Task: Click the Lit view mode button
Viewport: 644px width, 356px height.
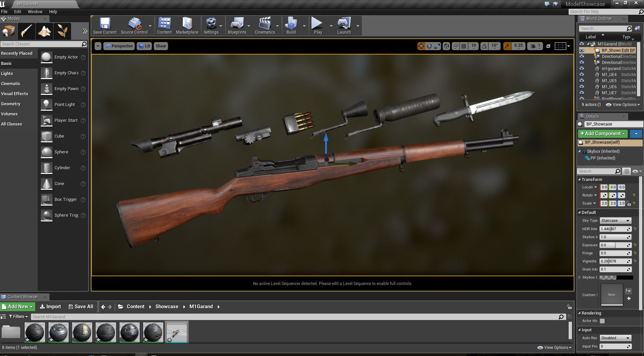Action: [144, 46]
